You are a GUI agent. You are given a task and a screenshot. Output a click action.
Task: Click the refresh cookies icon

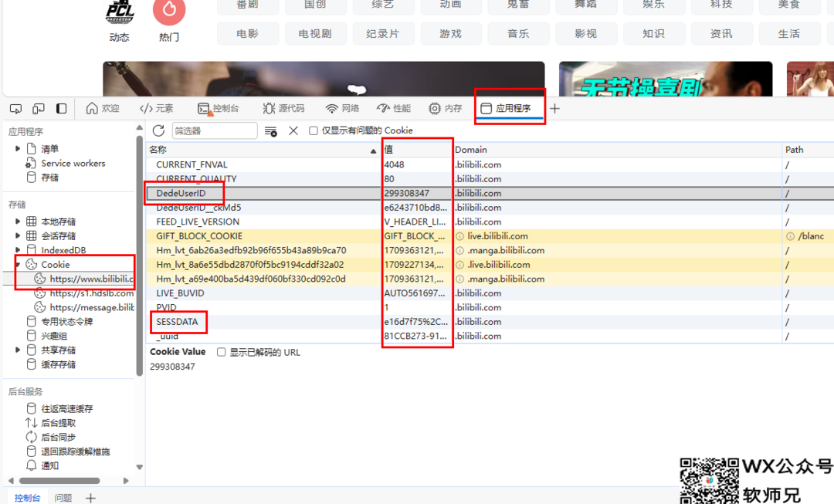click(158, 130)
